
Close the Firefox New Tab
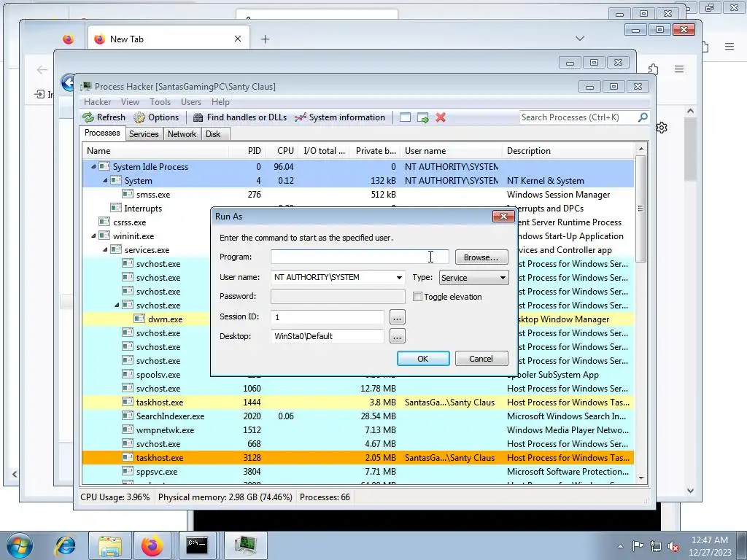tap(238, 39)
